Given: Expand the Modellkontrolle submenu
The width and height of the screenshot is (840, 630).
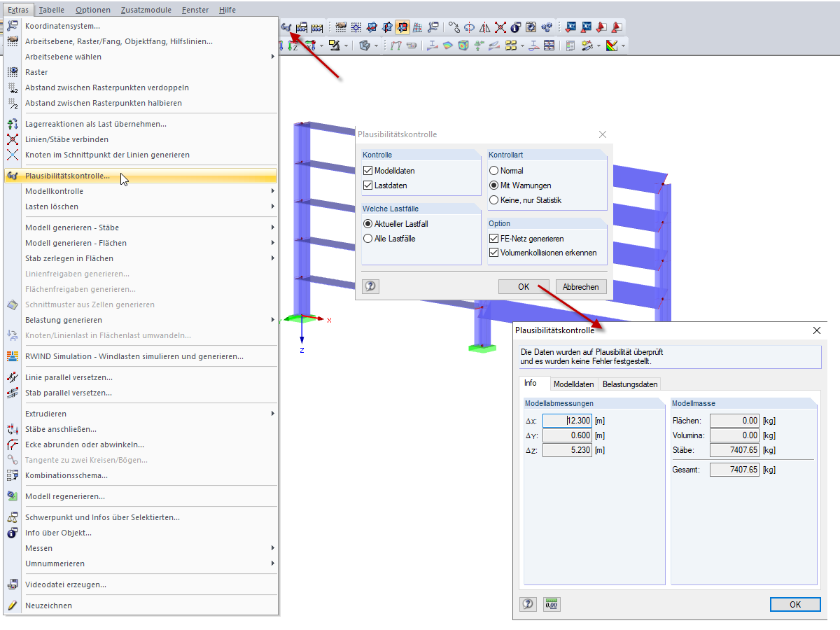Looking at the screenshot, I should pos(141,191).
